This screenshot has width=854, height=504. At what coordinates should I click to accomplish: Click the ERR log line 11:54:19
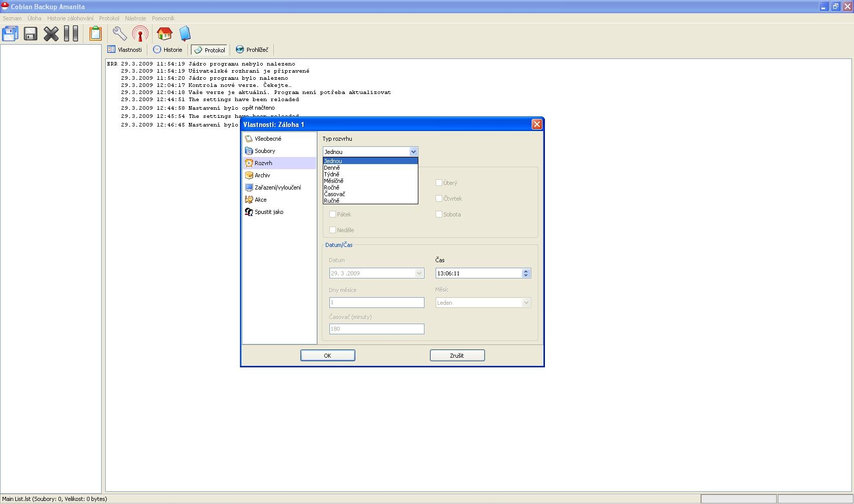pyautogui.click(x=201, y=64)
